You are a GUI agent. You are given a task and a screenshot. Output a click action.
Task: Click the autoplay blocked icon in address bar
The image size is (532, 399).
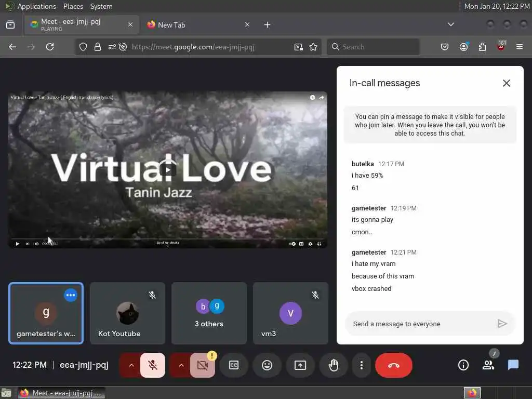(123, 47)
